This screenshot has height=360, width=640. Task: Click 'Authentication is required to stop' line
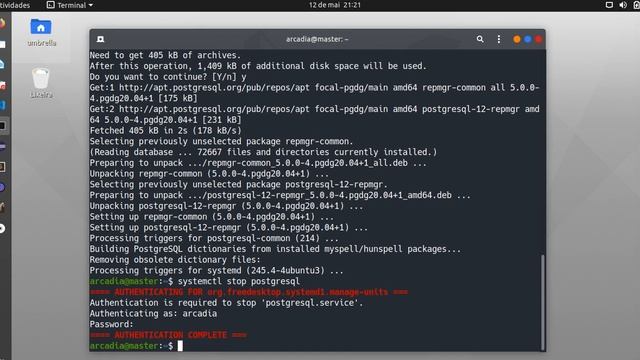(x=226, y=303)
